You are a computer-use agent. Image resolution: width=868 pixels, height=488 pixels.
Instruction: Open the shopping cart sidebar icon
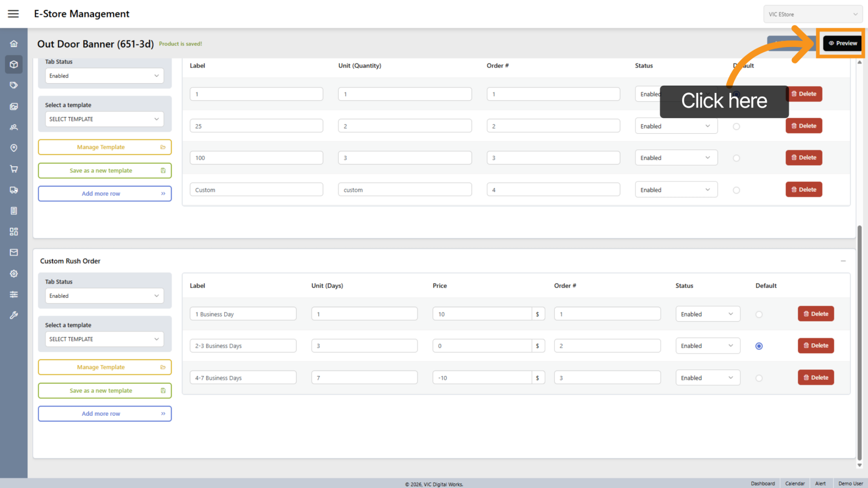14,169
